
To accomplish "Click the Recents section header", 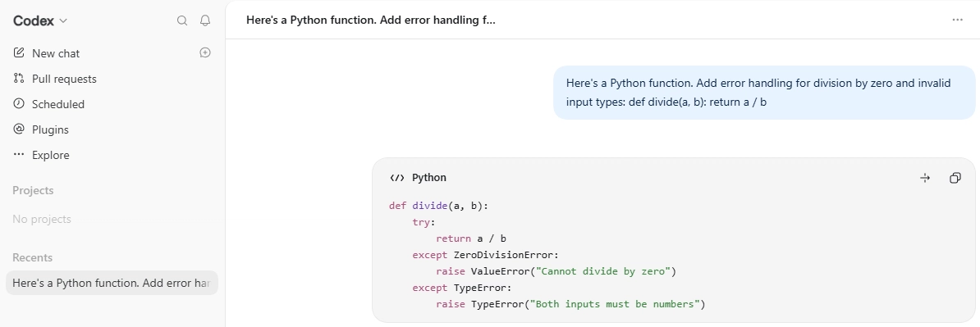I will coord(32,257).
